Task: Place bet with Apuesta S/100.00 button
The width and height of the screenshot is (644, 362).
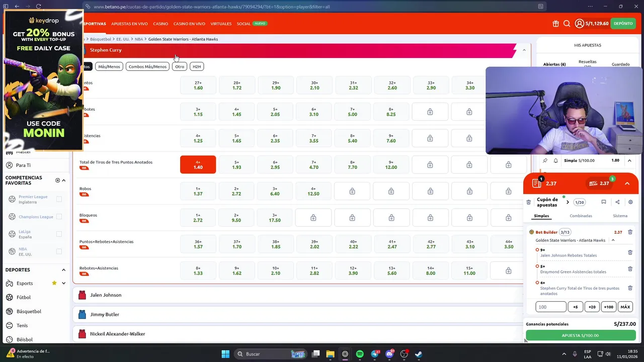Action: (581, 335)
